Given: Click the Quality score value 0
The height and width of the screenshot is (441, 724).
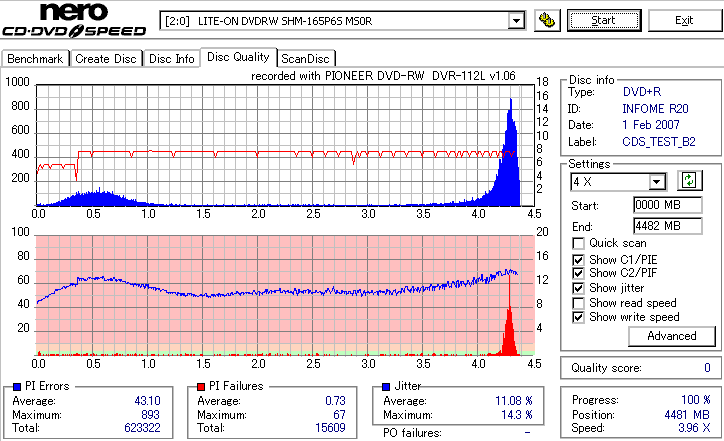Looking at the screenshot, I should coord(707,368).
